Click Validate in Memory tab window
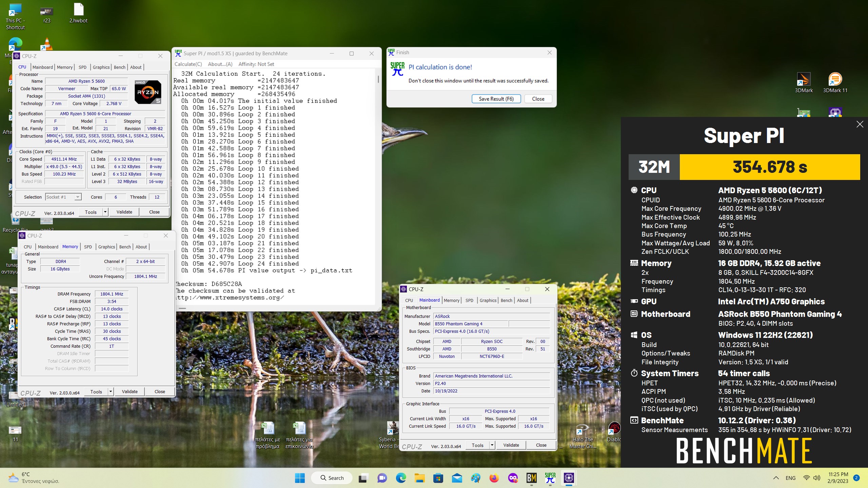This screenshot has height=488, width=868. point(130,392)
